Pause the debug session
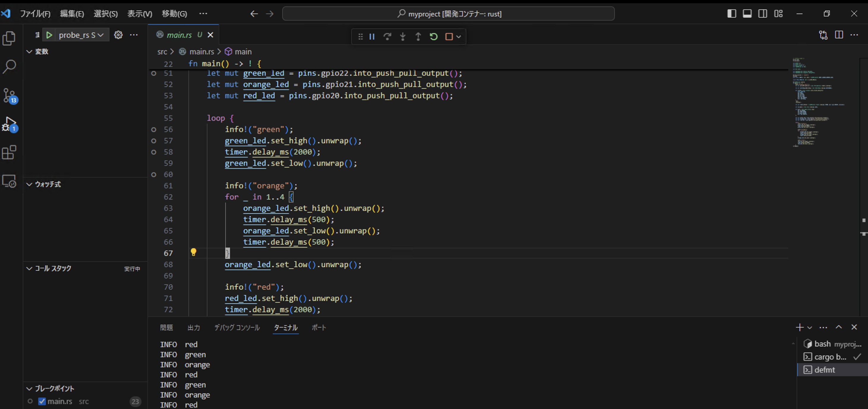The height and width of the screenshot is (409, 868). click(372, 37)
